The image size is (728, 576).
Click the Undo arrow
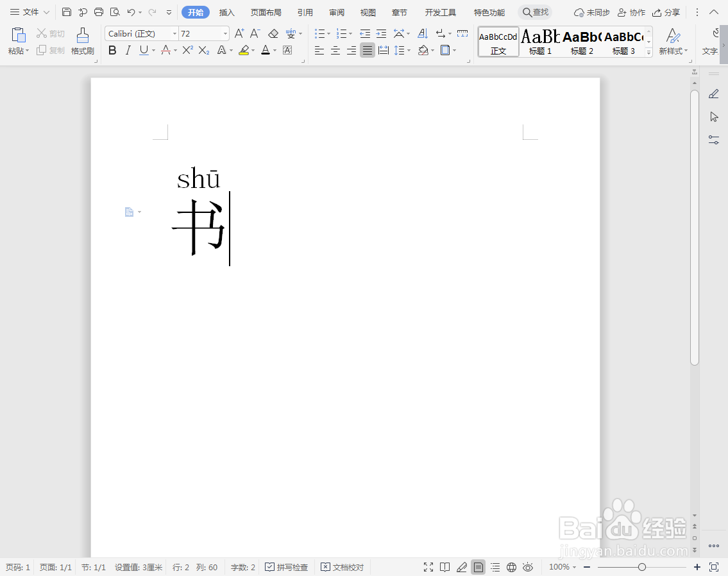pos(131,12)
